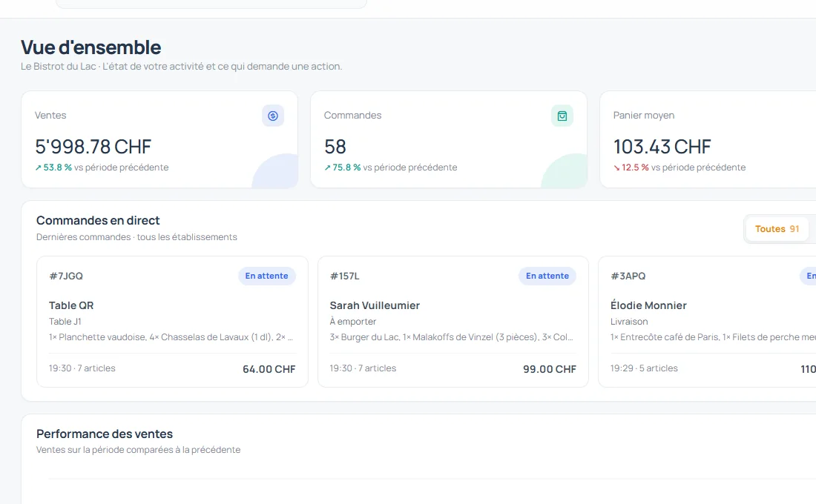Click the Vue d'ensemble heading

91,47
